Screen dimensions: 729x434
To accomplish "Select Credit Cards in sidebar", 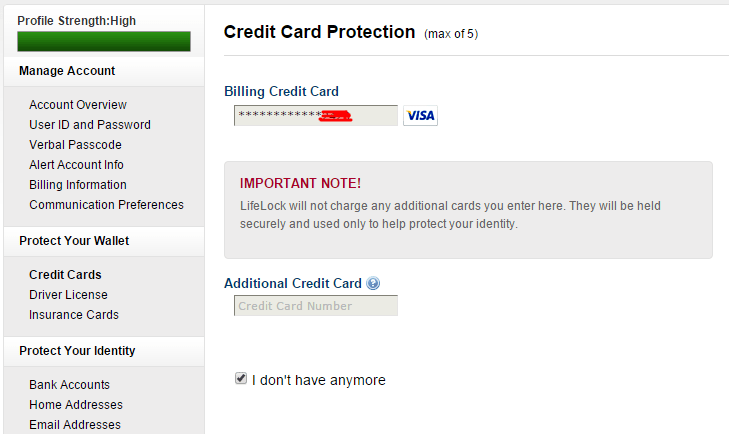I will click(x=65, y=275).
